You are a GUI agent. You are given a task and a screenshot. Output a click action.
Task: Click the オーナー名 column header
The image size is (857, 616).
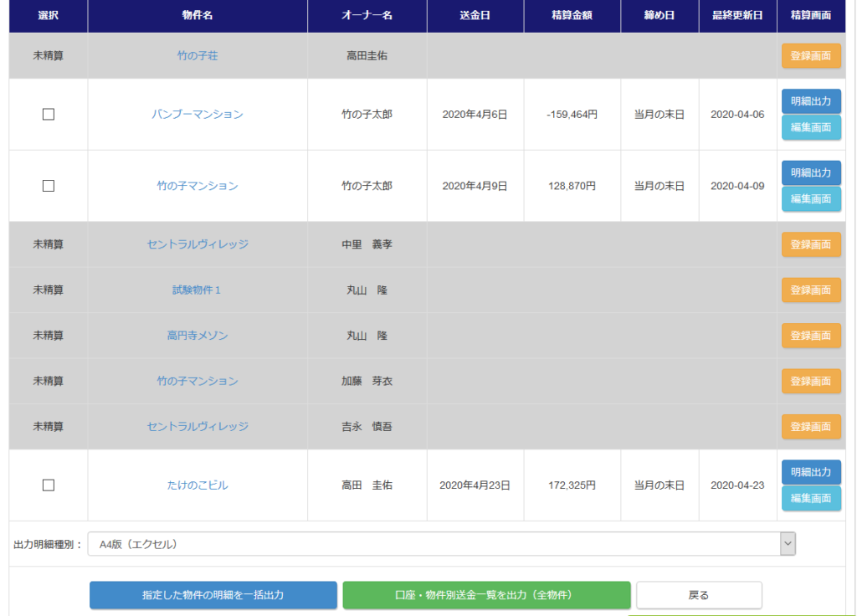(x=367, y=15)
